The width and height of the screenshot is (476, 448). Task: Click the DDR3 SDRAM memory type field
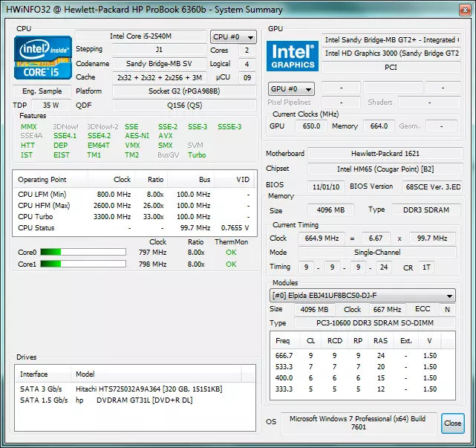pyautogui.click(x=426, y=210)
